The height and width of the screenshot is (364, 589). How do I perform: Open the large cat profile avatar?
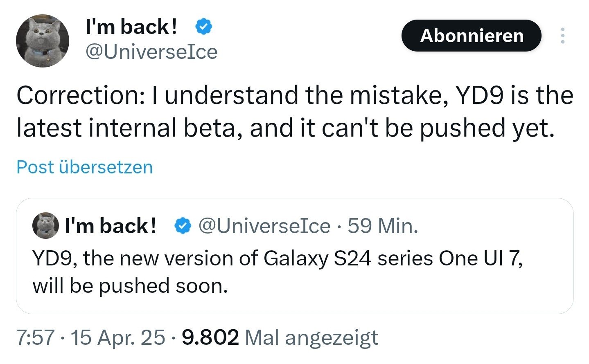42,40
